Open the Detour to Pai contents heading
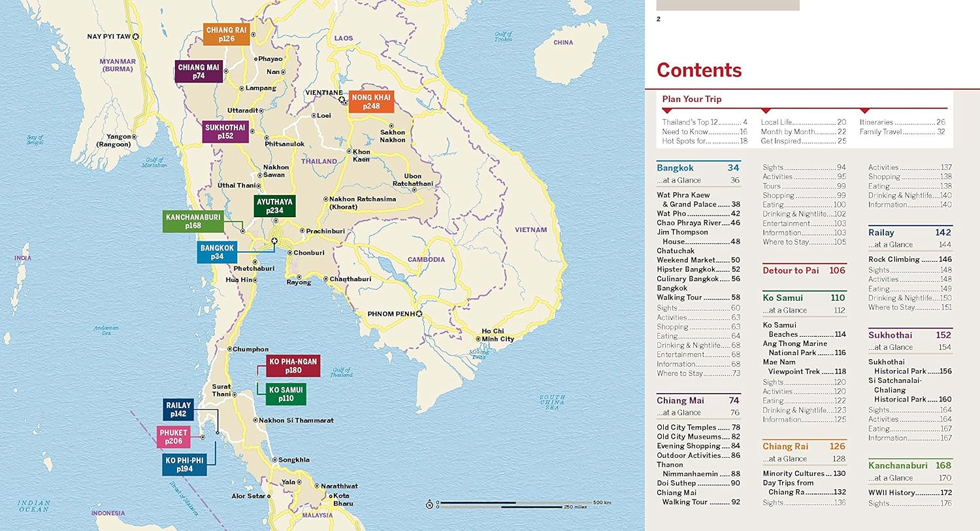 pos(804,270)
